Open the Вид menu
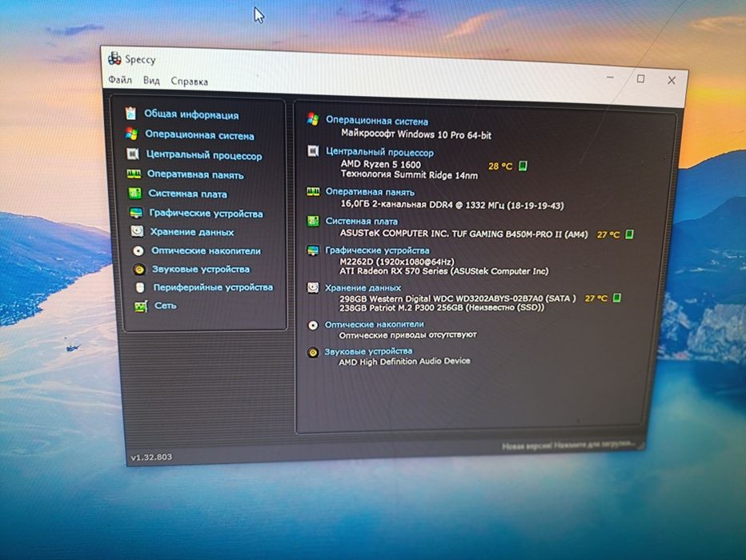 151,81
